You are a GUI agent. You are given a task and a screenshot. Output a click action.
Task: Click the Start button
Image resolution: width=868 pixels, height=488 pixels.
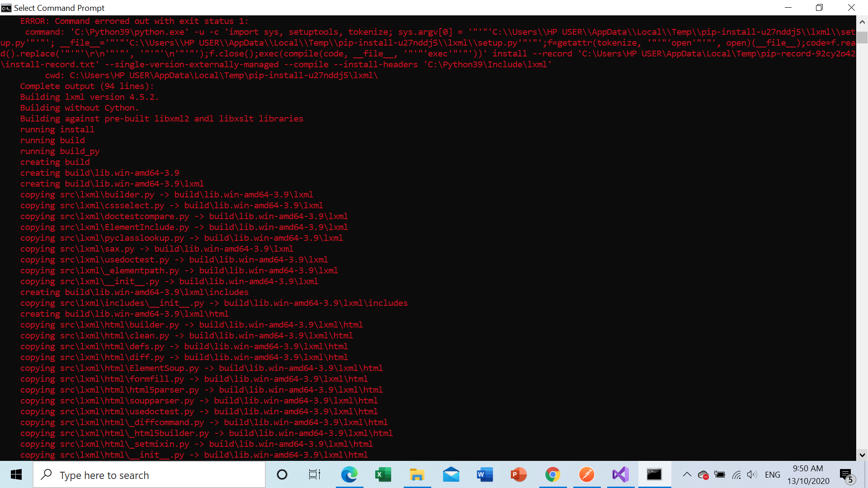[x=16, y=474]
